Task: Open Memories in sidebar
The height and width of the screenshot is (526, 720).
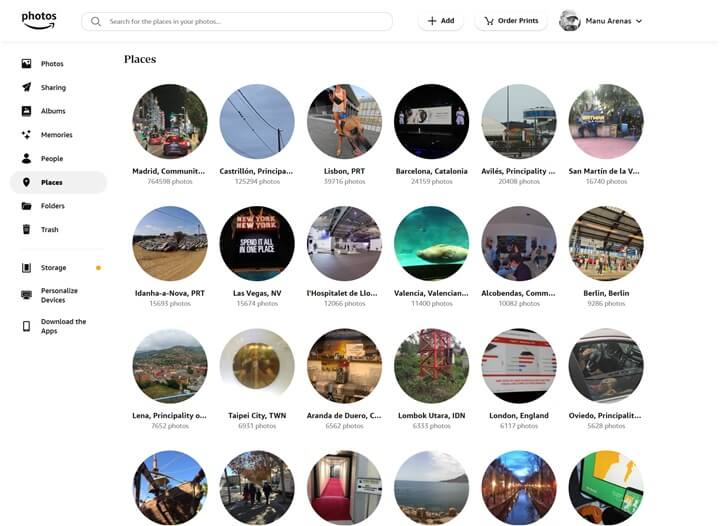Action: pyautogui.click(x=58, y=134)
